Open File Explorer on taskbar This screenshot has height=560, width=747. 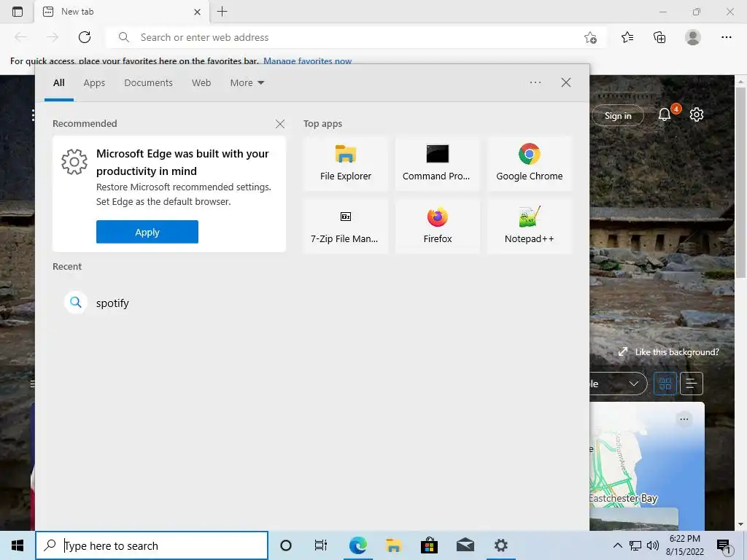(393, 545)
